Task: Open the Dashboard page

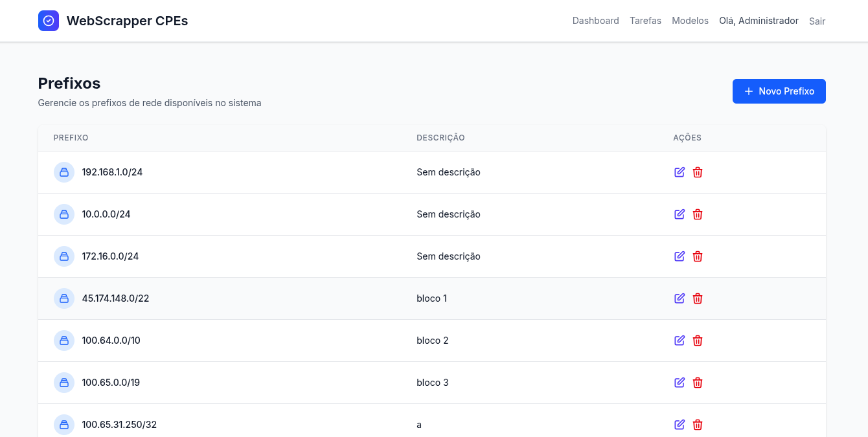Action: point(595,21)
